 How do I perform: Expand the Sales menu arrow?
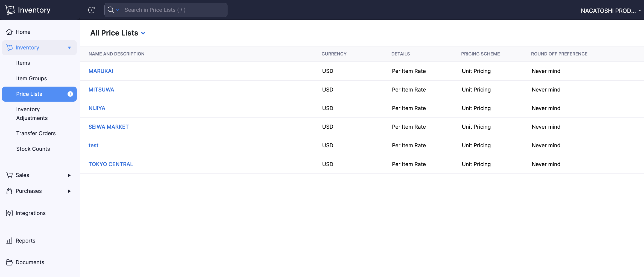click(x=69, y=175)
